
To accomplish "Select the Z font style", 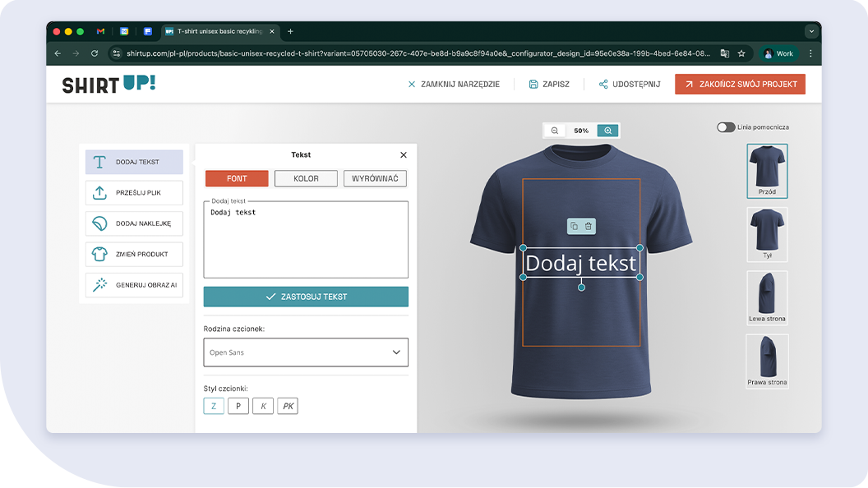I will (x=214, y=406).
